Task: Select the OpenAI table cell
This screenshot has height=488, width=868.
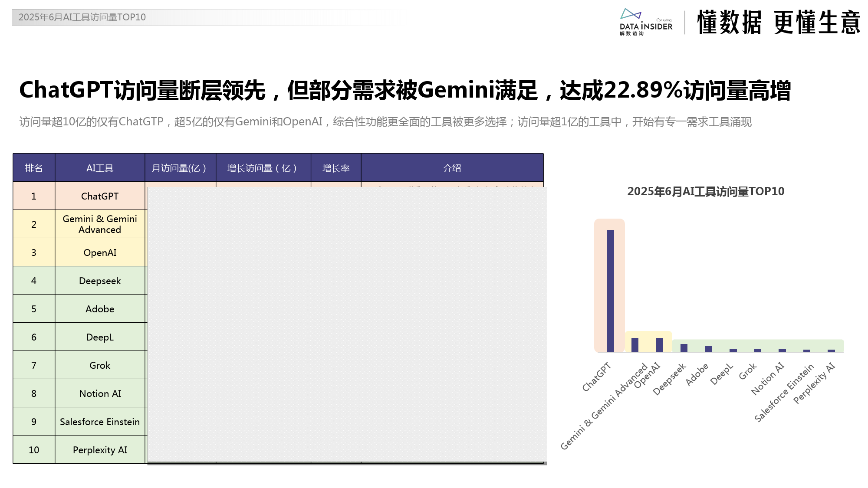Action: [101, 252]
